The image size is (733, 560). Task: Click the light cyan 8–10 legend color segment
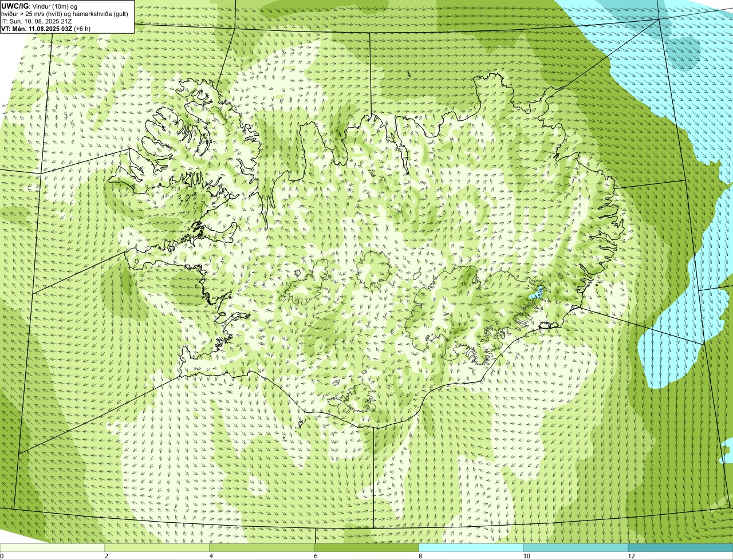pyautogui.click(x=471, y=548)
